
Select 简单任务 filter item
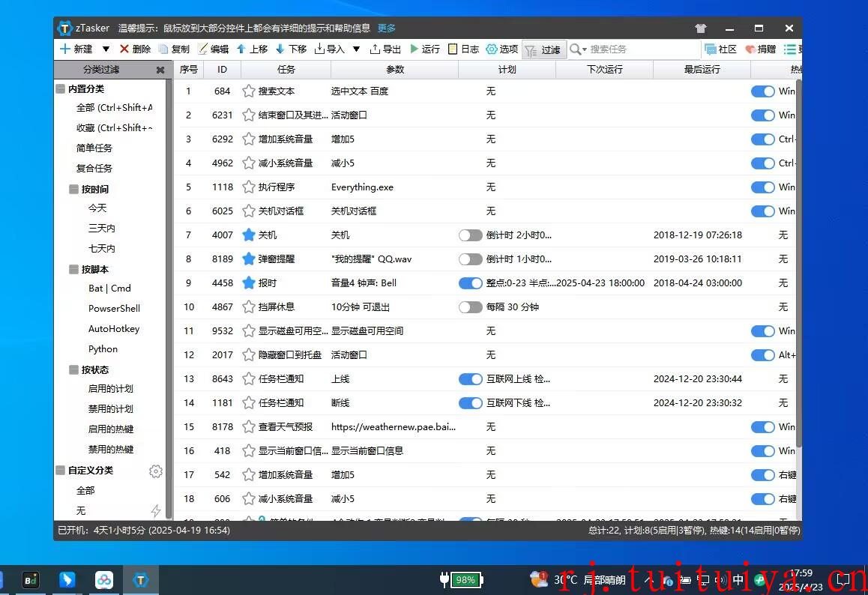click(x=94, y=148)
